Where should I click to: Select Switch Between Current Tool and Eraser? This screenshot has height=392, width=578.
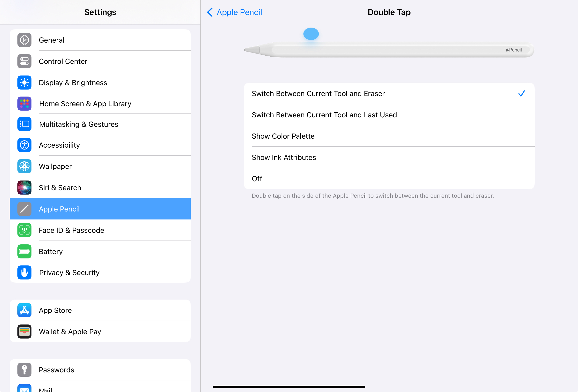(x=389, y=93)
